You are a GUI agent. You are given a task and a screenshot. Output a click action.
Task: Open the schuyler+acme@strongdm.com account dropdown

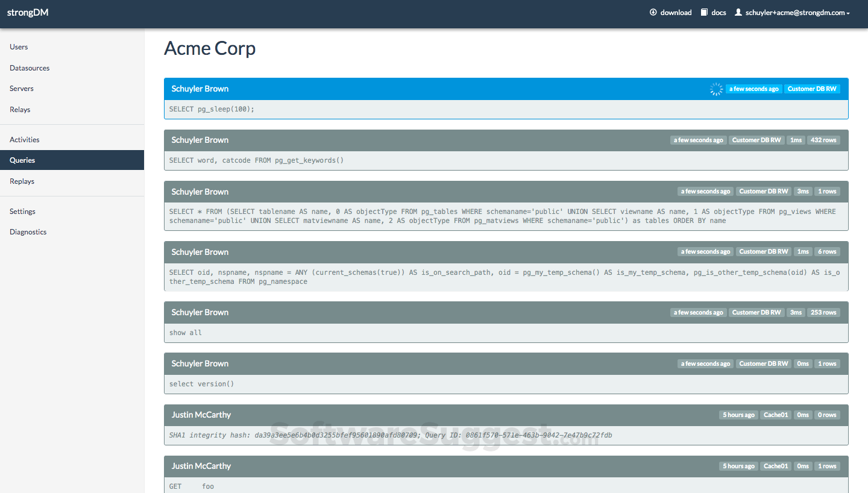(797, 12)
